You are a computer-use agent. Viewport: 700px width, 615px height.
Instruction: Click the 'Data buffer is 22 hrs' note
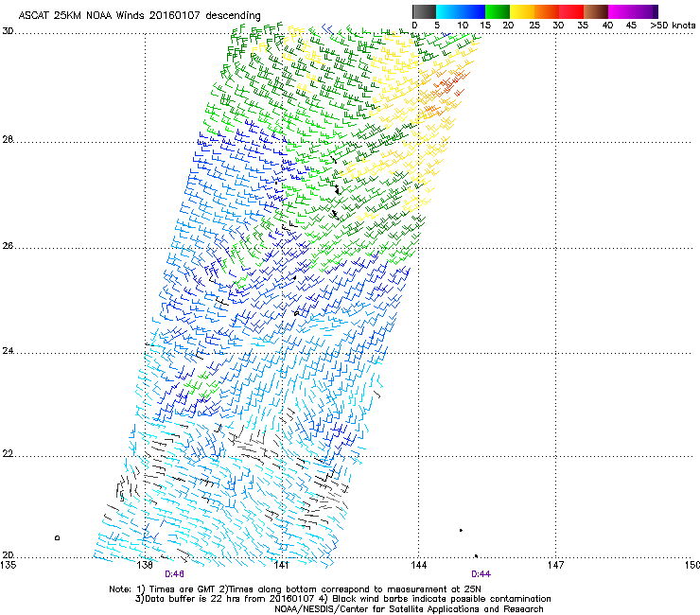tap(342, 599)
